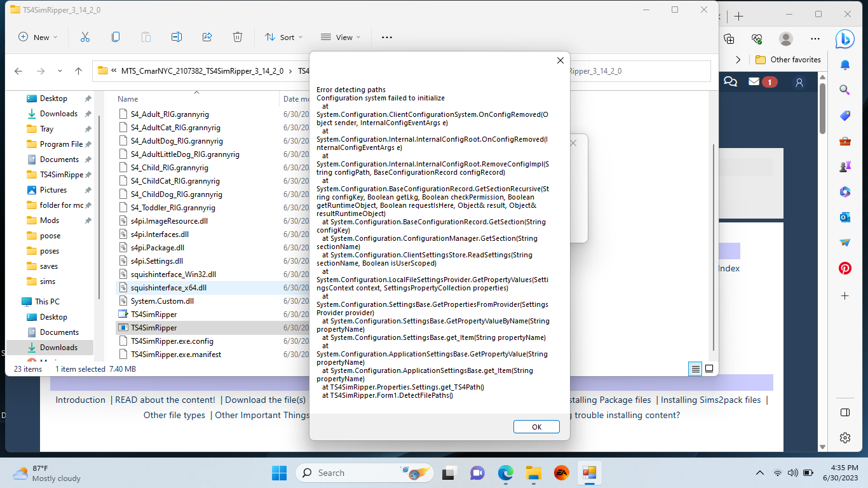The image size is (868, 488).
Task: Open a new tab in Edge
Action: [738, 14]
